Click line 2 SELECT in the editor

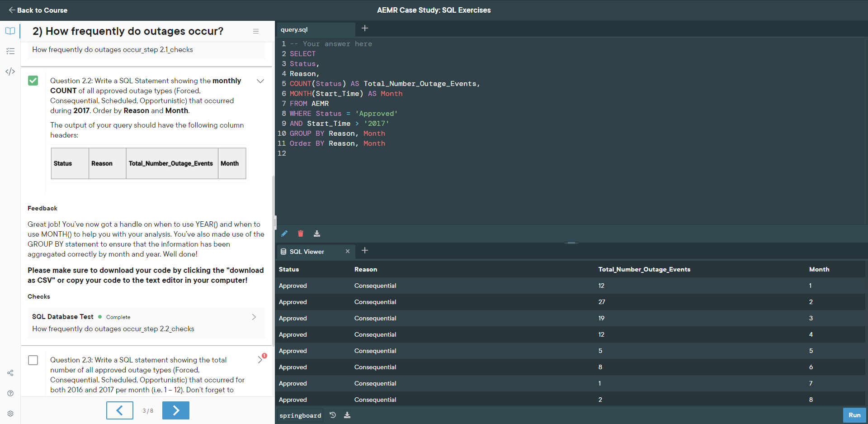(x=303, y=54)
